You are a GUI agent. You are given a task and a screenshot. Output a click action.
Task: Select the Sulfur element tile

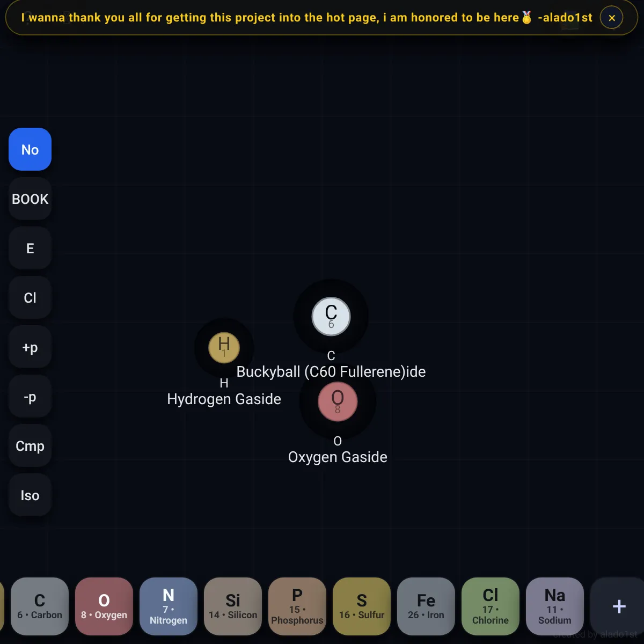(362, 606)
